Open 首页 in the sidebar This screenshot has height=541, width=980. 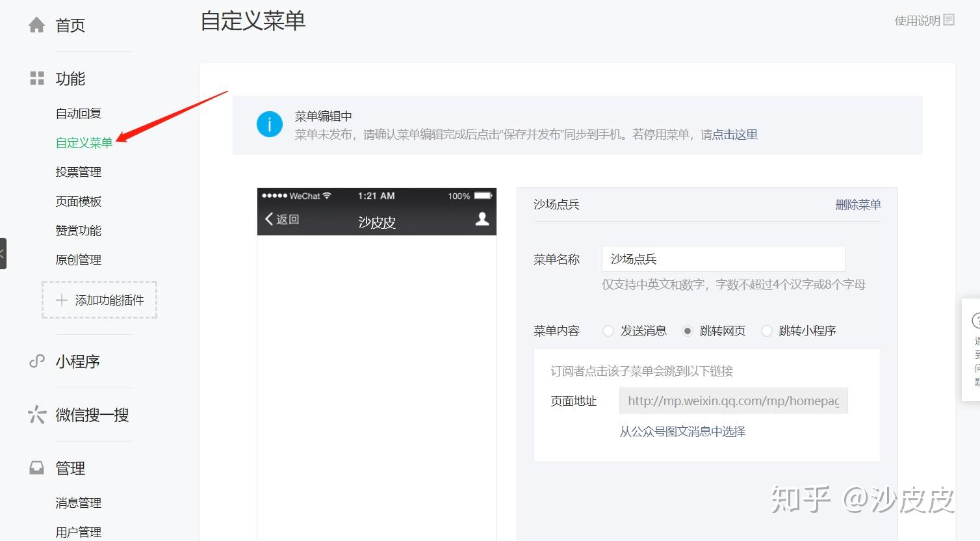coord(70,25)
